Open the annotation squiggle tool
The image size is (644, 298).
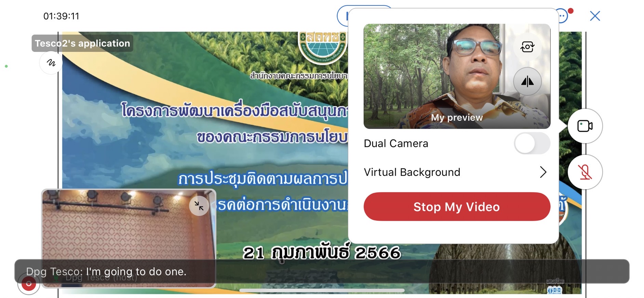tap(51, 63)
